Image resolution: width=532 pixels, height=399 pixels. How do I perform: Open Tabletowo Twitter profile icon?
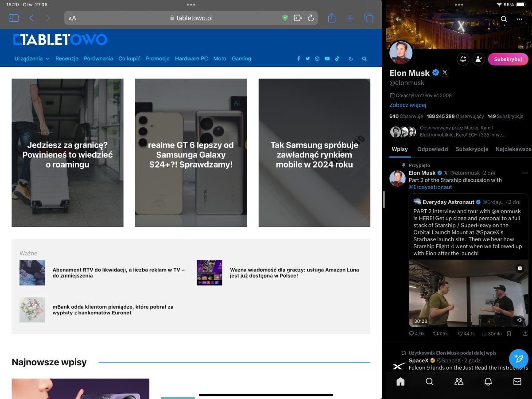pyautogui.click(x=307, y=59)
